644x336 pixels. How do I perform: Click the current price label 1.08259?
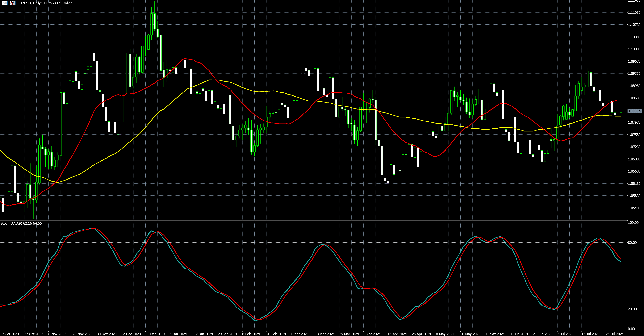click(635, 111)
